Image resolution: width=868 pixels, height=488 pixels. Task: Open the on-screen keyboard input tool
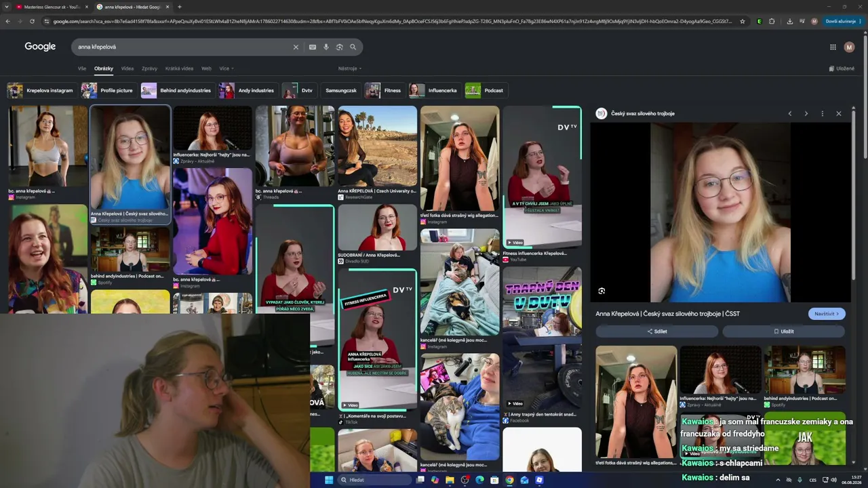click(x=312, y=47)
